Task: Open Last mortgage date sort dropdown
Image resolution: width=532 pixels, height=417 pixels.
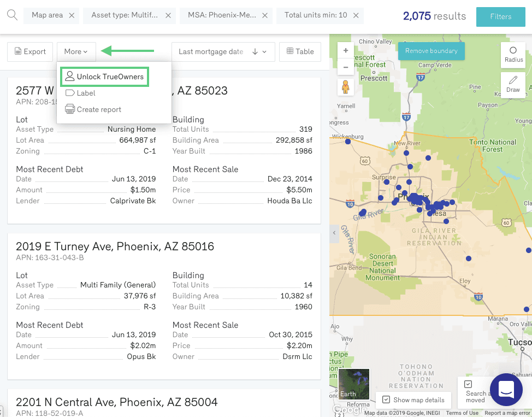Action: 222,51
